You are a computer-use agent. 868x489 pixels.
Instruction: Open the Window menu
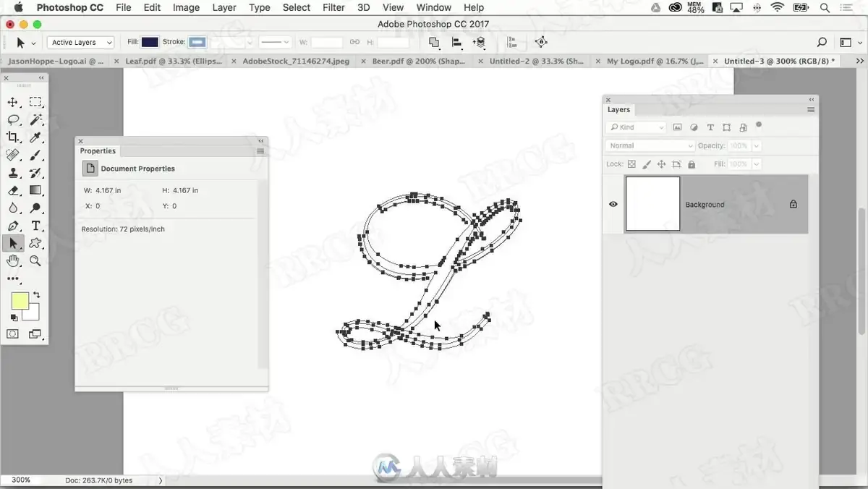434,7
